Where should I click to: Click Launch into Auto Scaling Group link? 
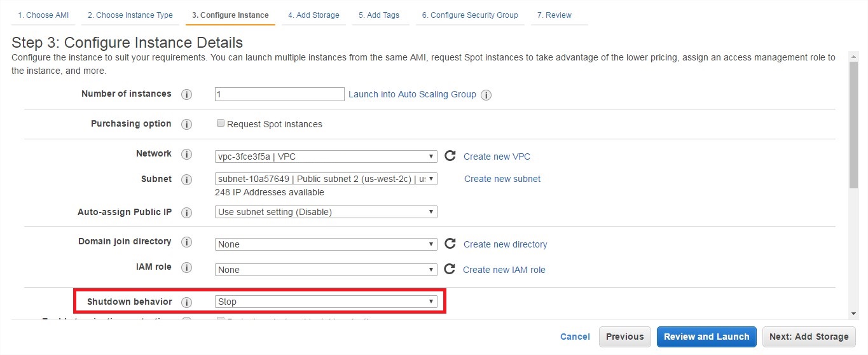pos(412,94)
